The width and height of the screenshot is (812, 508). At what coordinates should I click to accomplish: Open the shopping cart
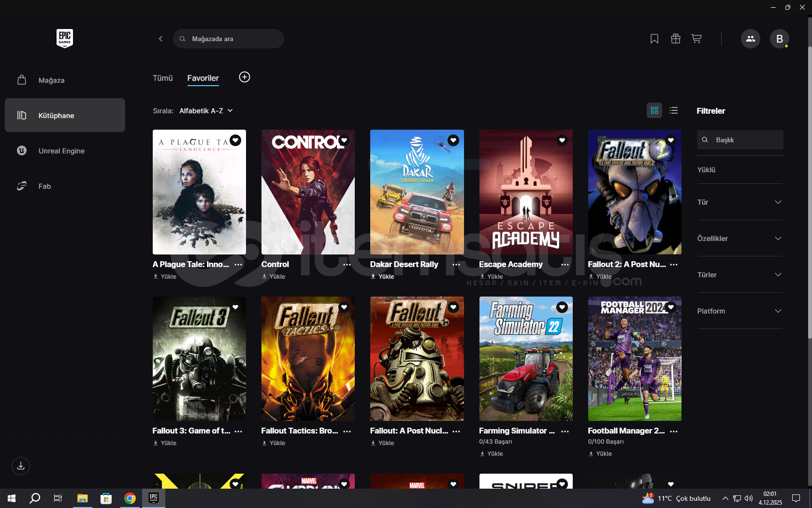pyautogui.click(x=696, y=39)
